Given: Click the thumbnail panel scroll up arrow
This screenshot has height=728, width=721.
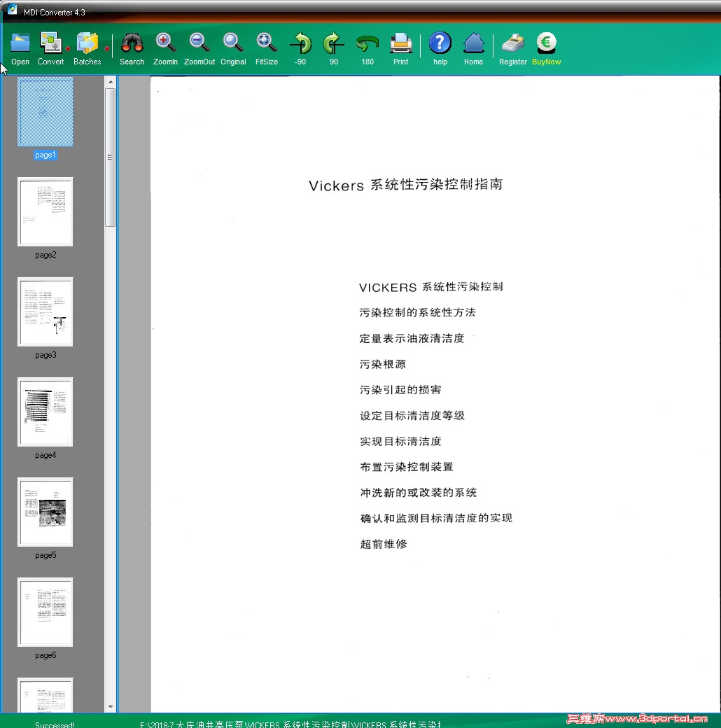Looking at the screenshot, I should coord(111,82).
